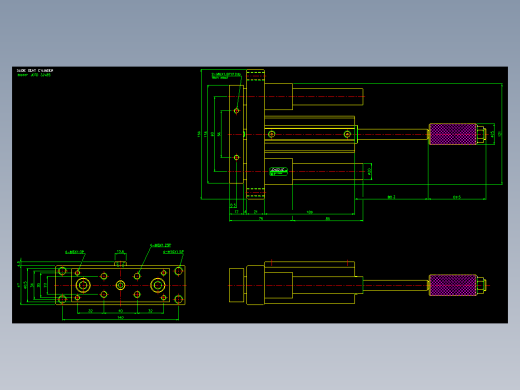The image size is (520, 390).
Task: Select the lower mounting hole on the end plate
Action: click(x=236, y=157)
